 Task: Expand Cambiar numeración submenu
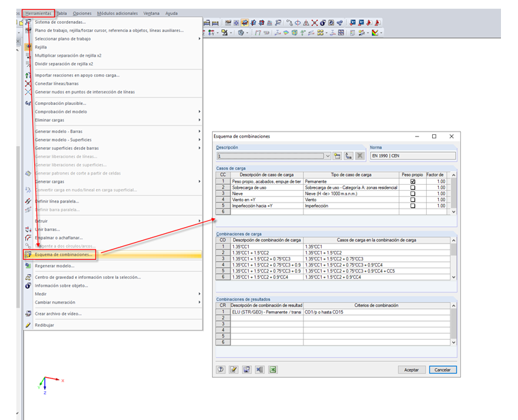(199, 302)
